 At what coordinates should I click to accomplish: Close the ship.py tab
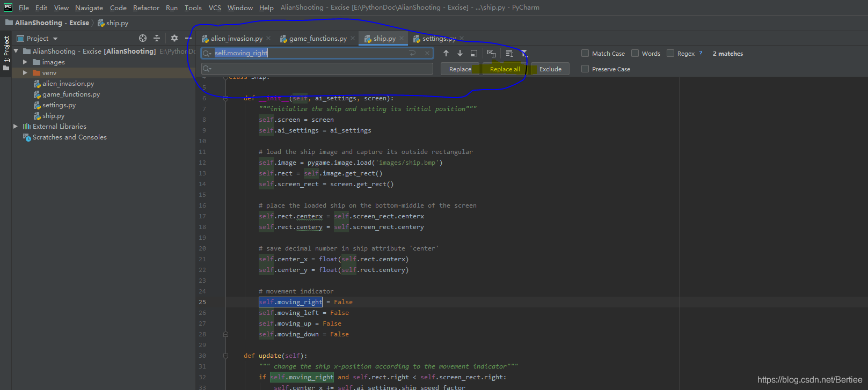402,38
